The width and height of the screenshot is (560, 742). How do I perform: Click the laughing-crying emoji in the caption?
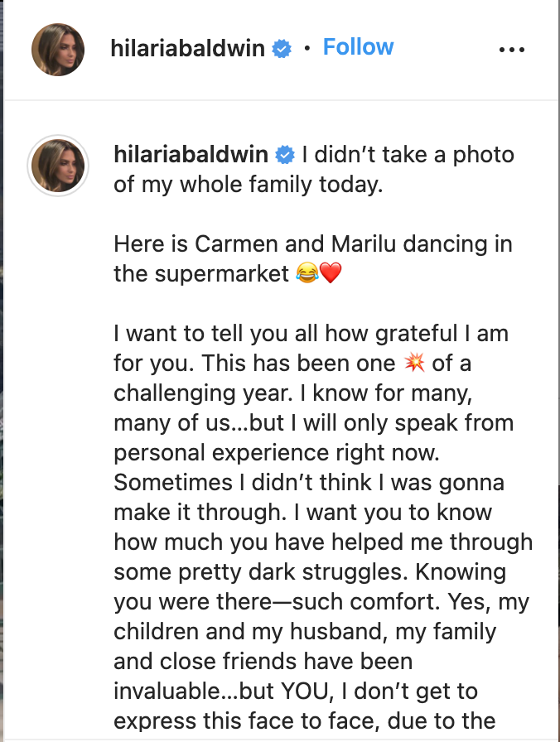point(305,274)
